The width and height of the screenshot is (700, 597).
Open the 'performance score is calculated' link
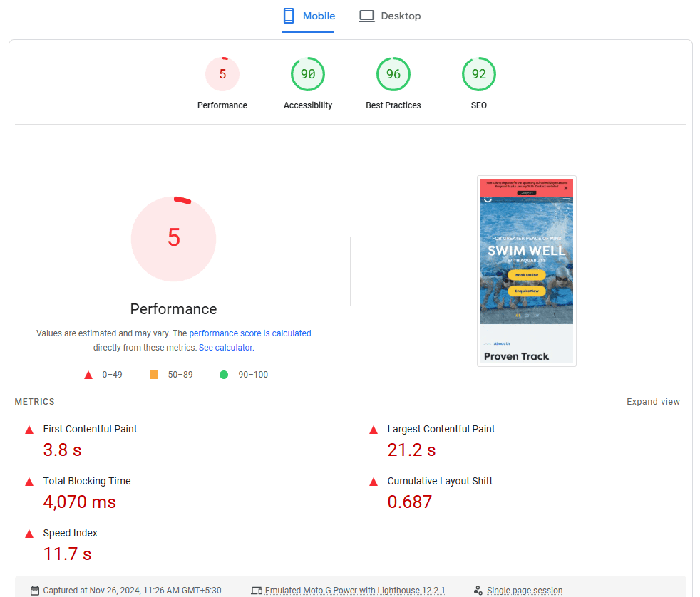(x=250, y=333)
